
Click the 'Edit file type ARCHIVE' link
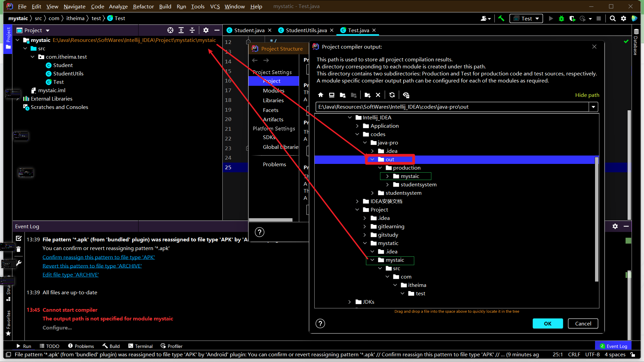[71, 275]
